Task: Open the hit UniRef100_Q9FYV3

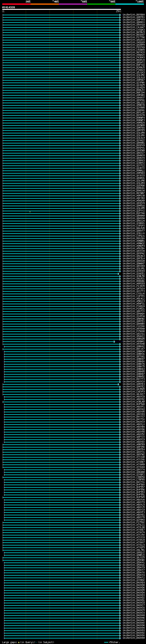Action: click(133, 20)
